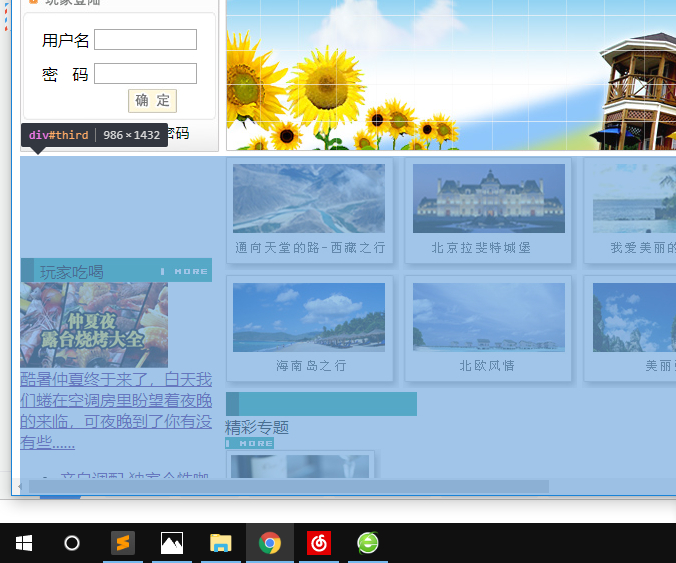Click the 用户名 username input field

(x=146, y=40)
